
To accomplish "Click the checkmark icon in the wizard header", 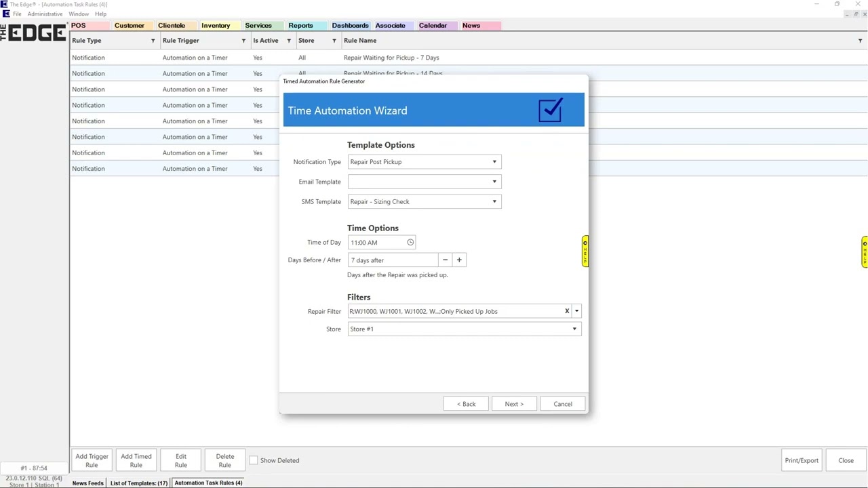I will pyautogui.click(x=551, y=110).
